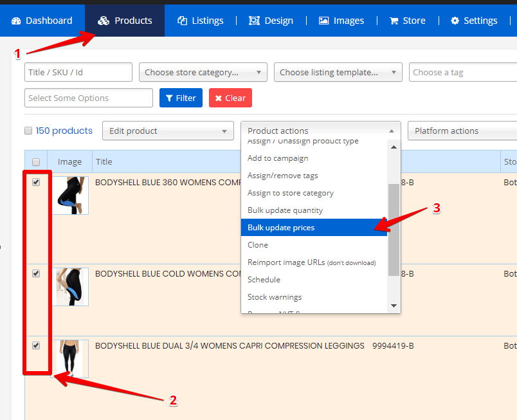Click the dropdown list scroll-up arrow
Image resolution: width=517 pixels, height=420 pixels.
coord(394,147)
